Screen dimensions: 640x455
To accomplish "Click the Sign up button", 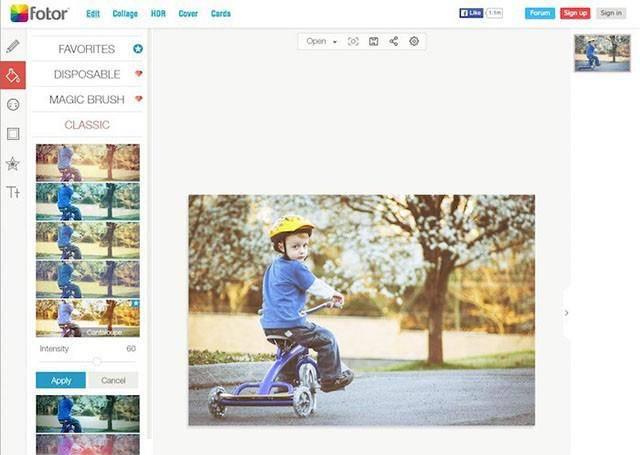I will coord(575,13).
